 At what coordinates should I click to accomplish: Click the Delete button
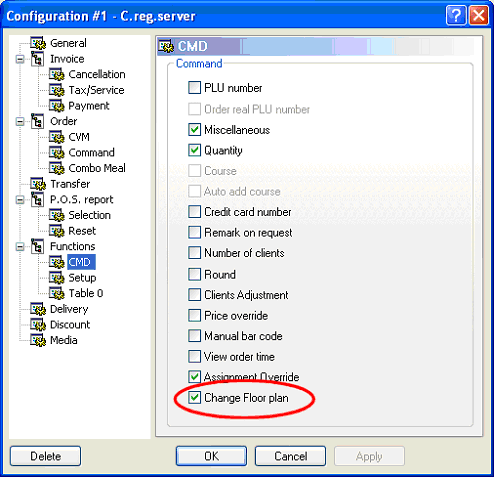tap(45, 456)
